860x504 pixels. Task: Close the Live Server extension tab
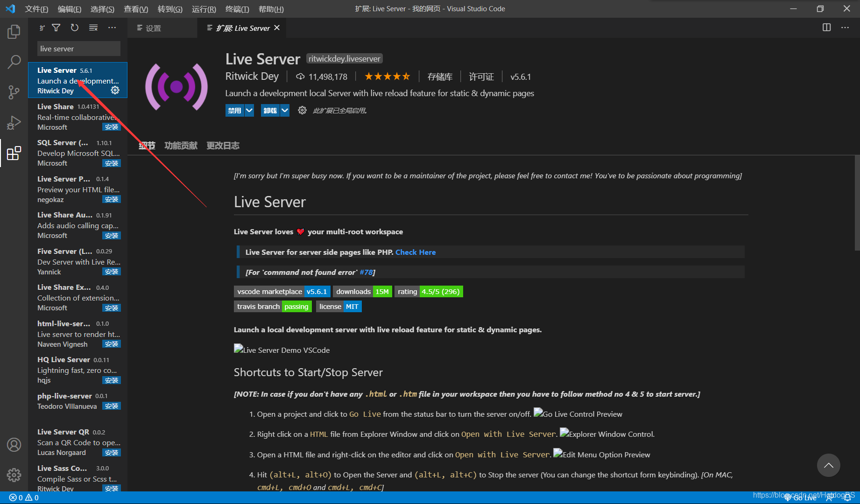(x=277, y=28)
